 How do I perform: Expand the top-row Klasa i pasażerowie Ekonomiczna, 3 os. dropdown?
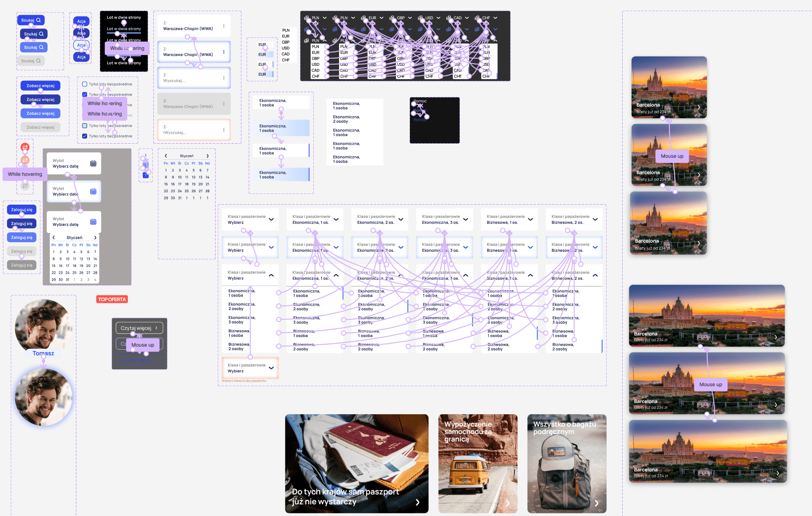pyautogui.click(x=466, y=219)
